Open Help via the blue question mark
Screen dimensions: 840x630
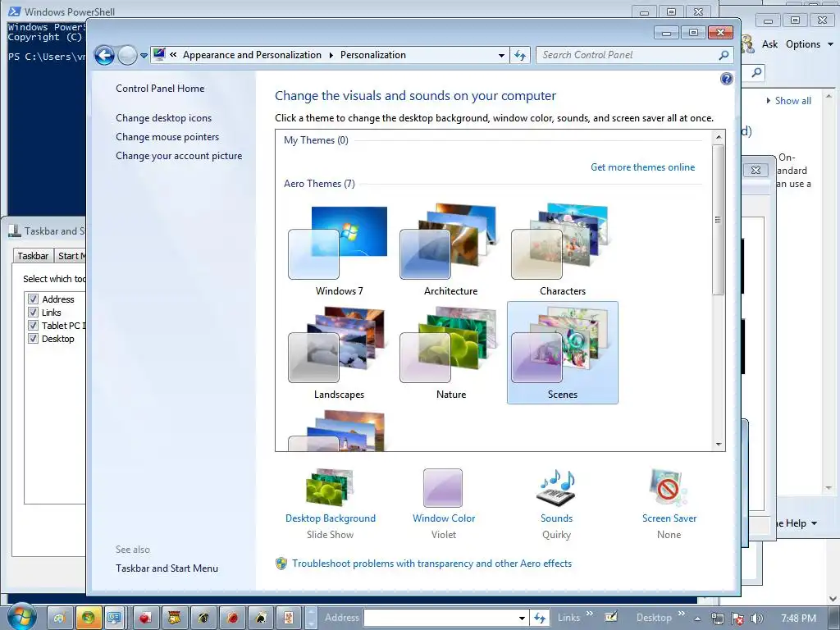tap(727, 80)
